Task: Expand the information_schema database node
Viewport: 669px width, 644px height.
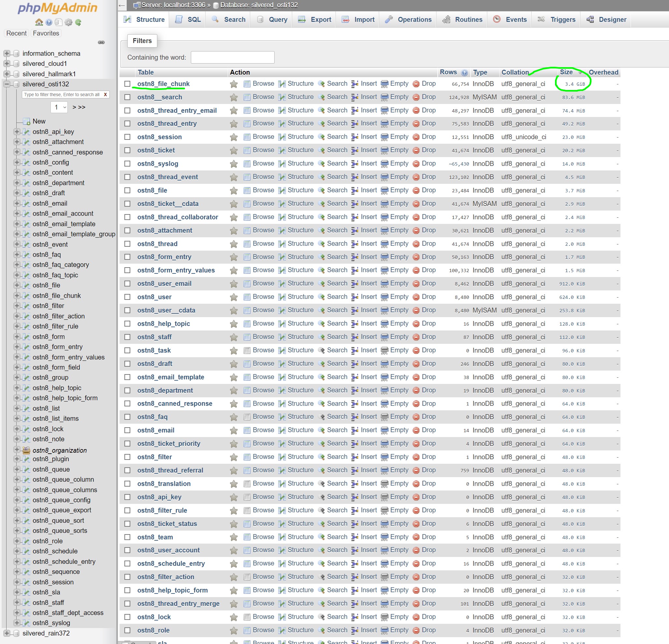Action: click(7, 53)
